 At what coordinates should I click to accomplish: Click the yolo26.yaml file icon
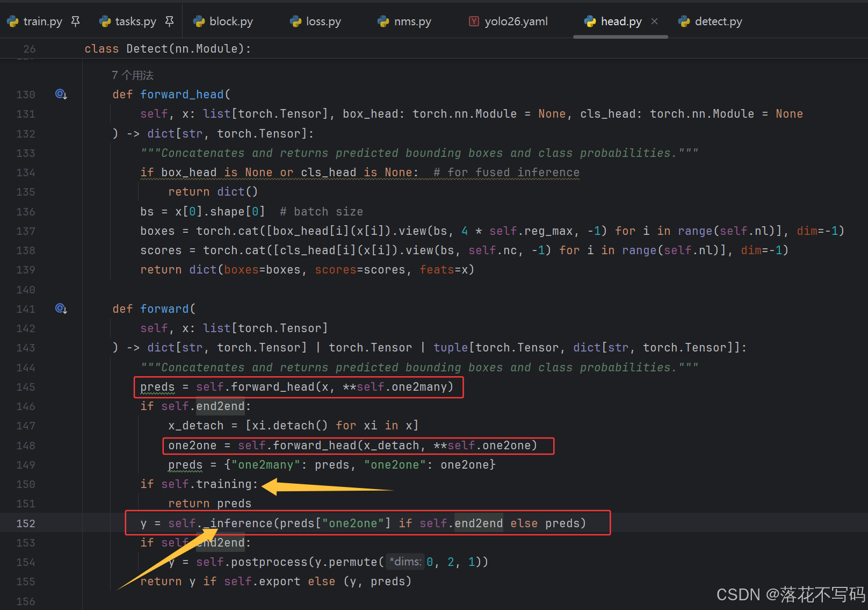(474, 21)
